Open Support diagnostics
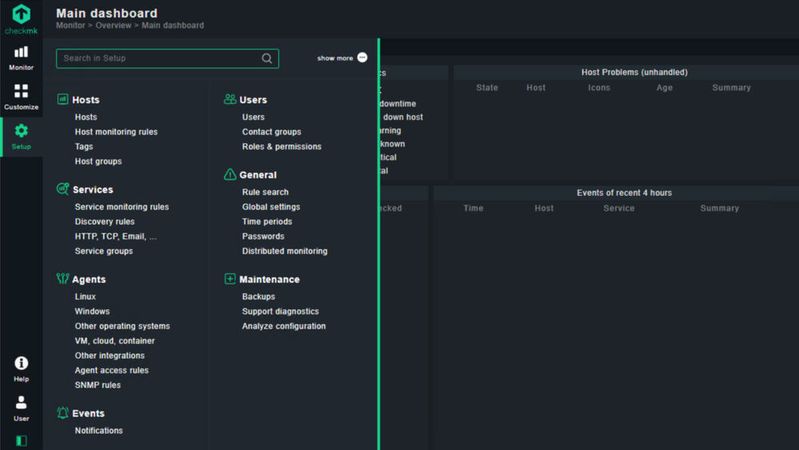799x450 pixels. (280, 311)
